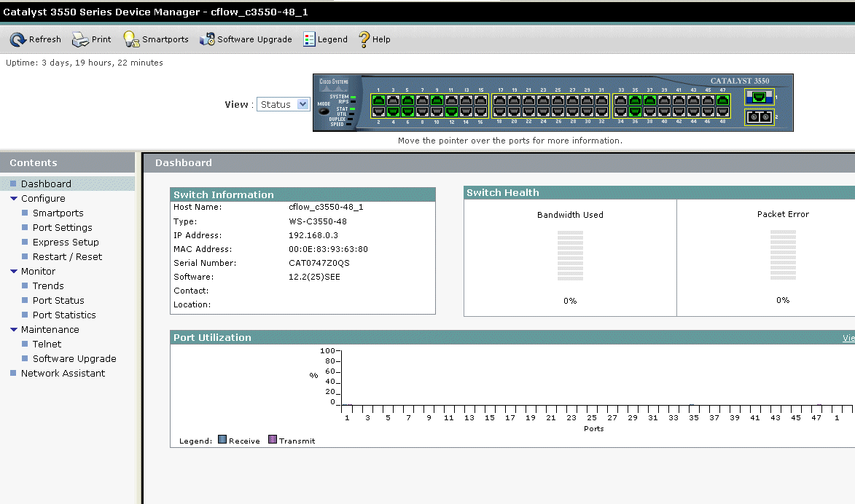Collapse the Configure tree section
The image size is (855, 504).
coord(14,198)
